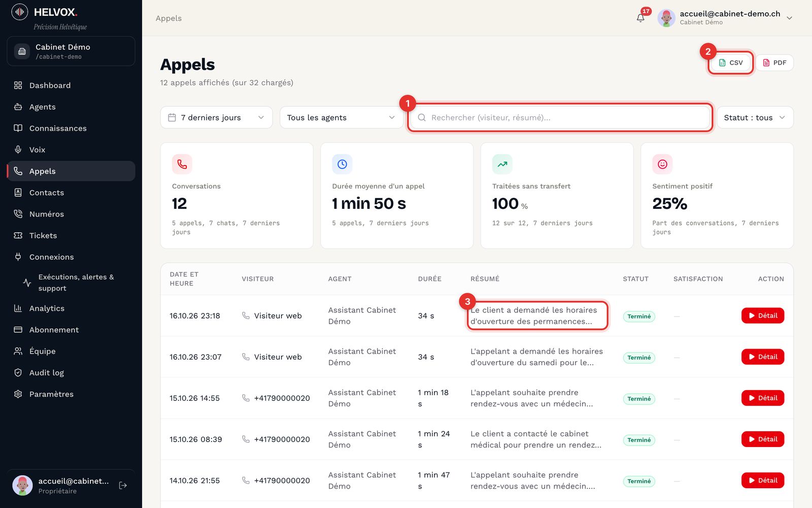Go to Agents in the sidebar
Screen dimensions: 812x508
tap(71, 107)
